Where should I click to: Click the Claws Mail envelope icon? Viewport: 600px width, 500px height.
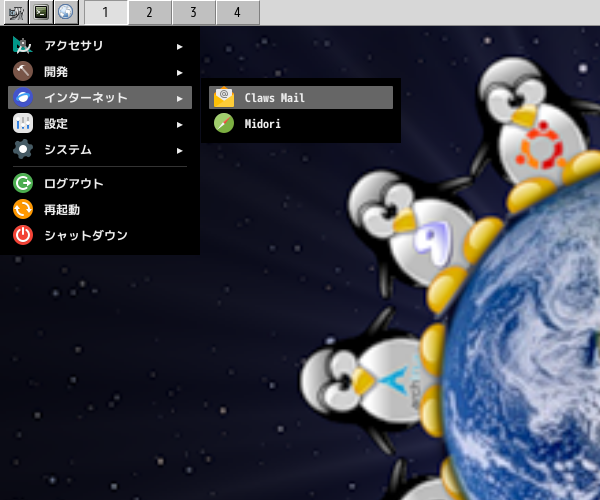click(x=224, y=98)
